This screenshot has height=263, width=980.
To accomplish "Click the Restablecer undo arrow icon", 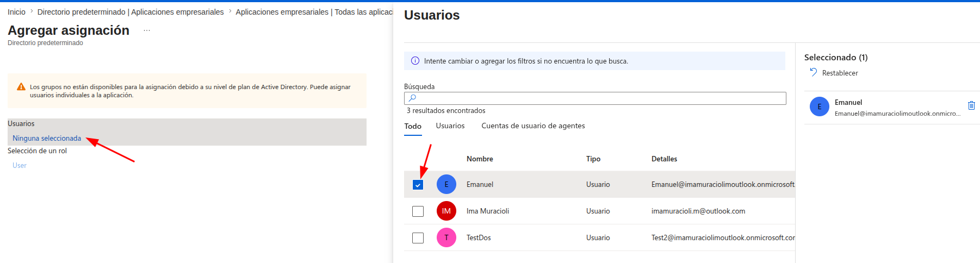I will point(814,72).
